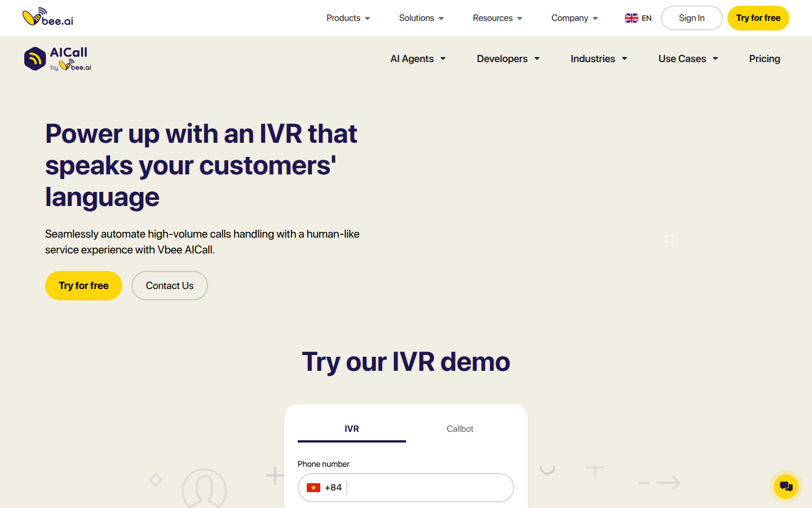The image size is (812, 508).
Task: Focus the Phone number input field
Action: pos(429,488)
